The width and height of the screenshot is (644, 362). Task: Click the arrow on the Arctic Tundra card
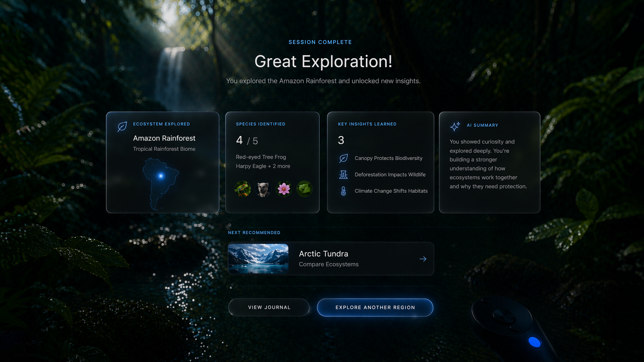pos(423,259)
